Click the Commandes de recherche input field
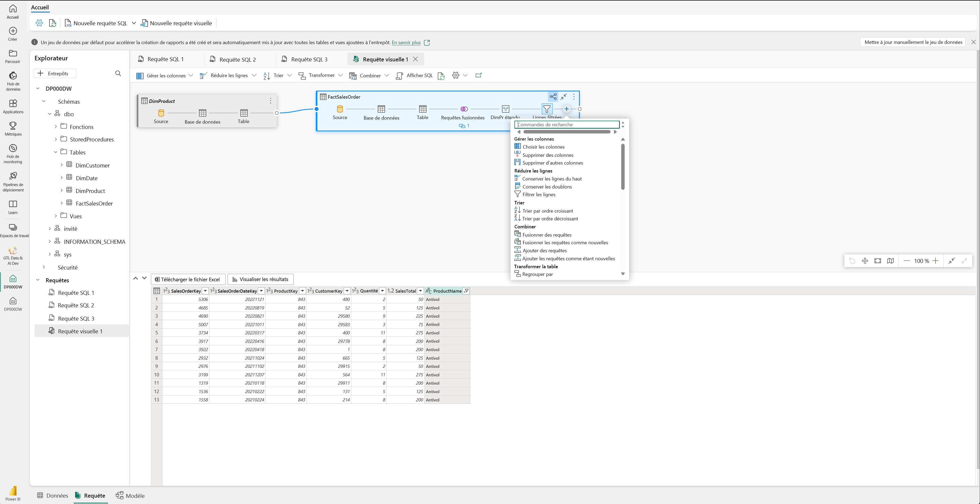This screenshot has height=504, width=980. coord(567,124)
